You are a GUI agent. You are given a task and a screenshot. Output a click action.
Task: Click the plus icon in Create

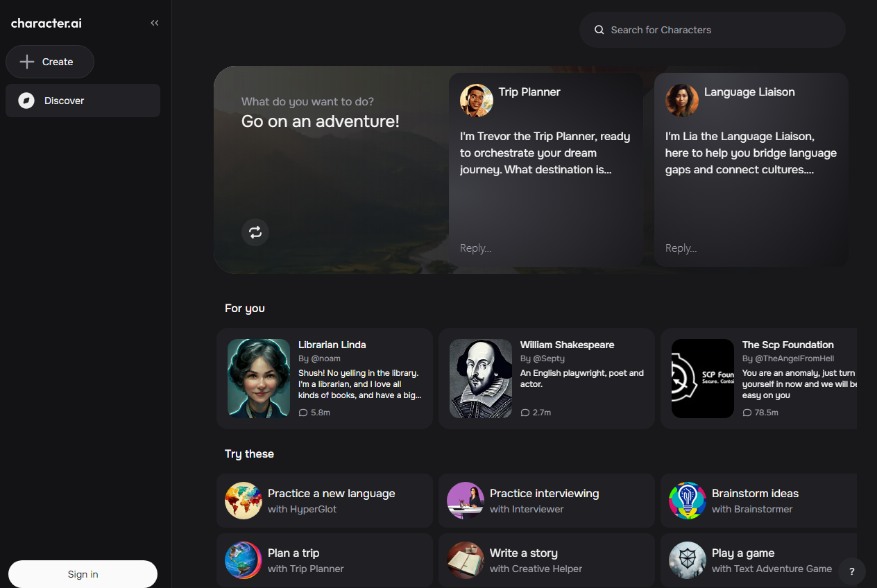click(27, 62)
